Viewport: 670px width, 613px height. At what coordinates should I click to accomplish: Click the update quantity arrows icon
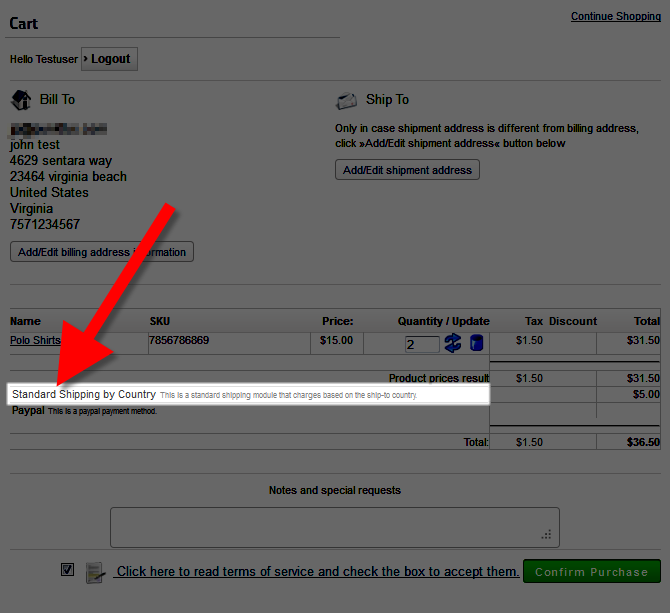pos(453,343)
